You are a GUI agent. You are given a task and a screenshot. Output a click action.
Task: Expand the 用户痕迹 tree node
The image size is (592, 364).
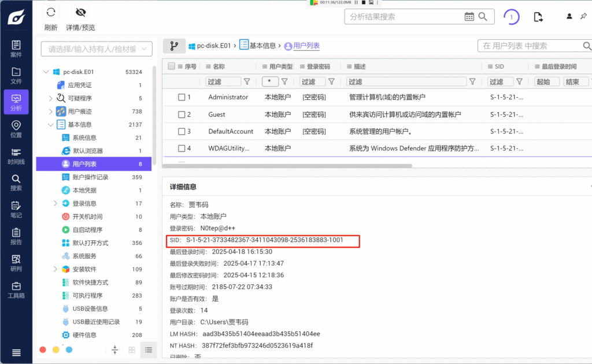click(51, 112)
